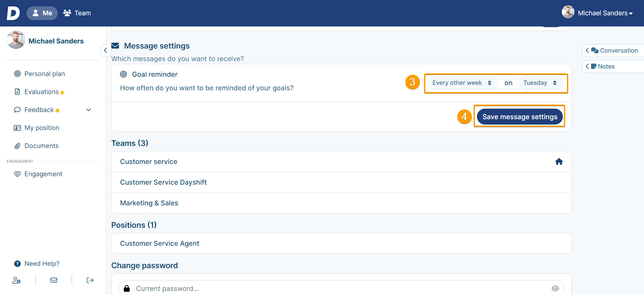
Task: Click the D logo in header
Action: (x=13, y=13)
